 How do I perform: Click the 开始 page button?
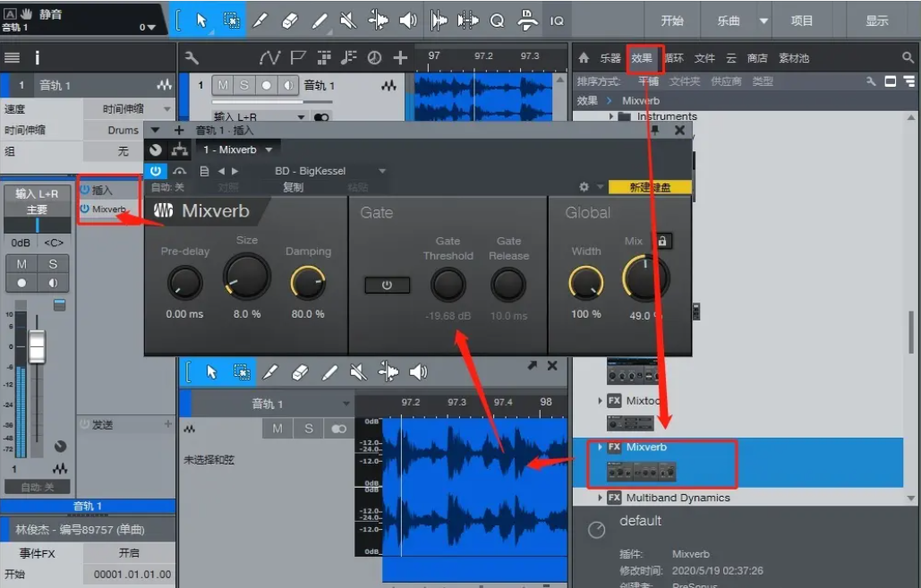point(672,21)
